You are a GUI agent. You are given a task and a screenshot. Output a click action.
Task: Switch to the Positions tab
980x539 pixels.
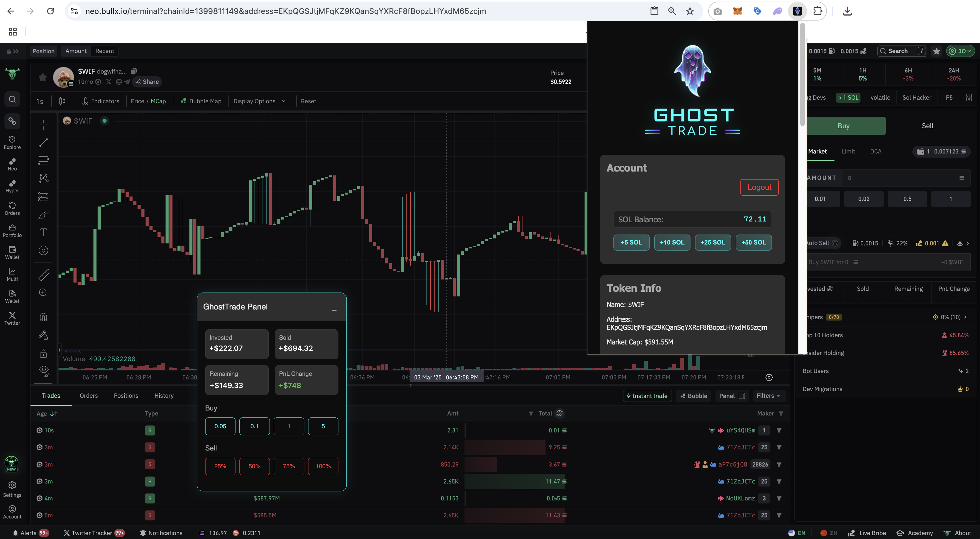pos(126,395)
